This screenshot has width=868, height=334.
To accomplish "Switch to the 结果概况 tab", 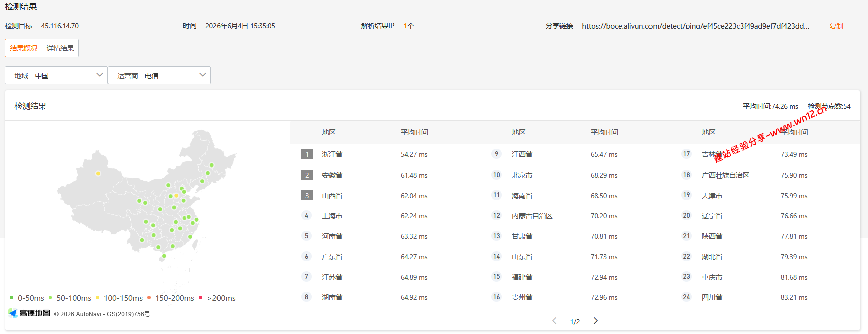I will tap(23, 48).
